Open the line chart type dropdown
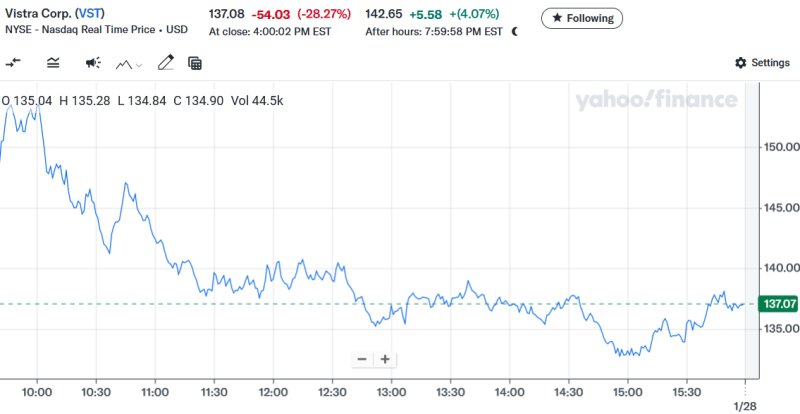The height and width of the screenshot is (414, 800). (129, 63)
